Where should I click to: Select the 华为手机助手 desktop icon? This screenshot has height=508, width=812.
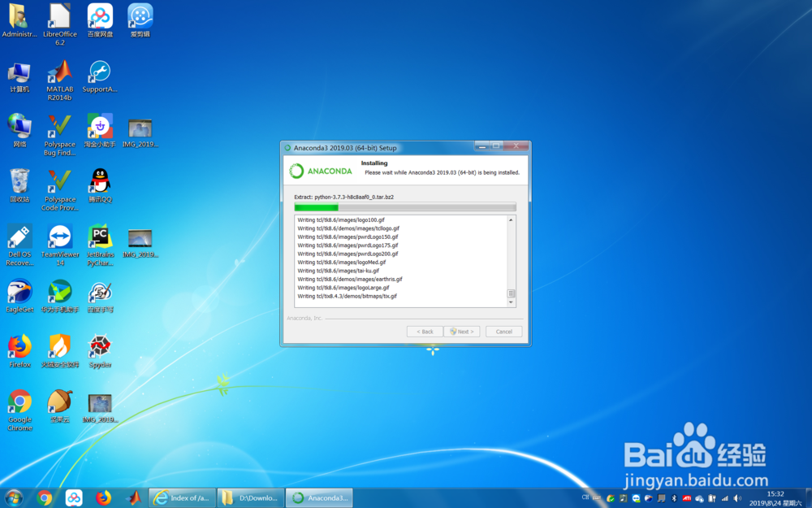pyautogui.click(x=59, y=297)
